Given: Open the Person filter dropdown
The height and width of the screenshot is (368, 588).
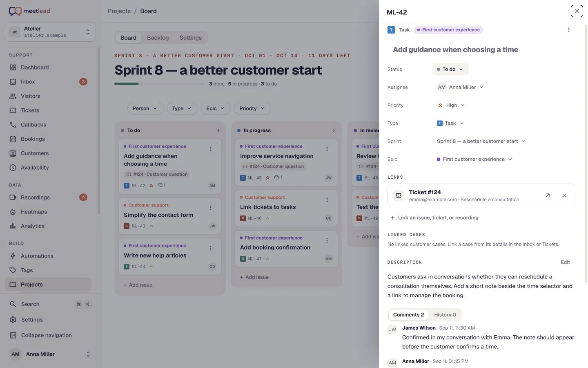Looking at the screenshot, I should click(145, 108).
